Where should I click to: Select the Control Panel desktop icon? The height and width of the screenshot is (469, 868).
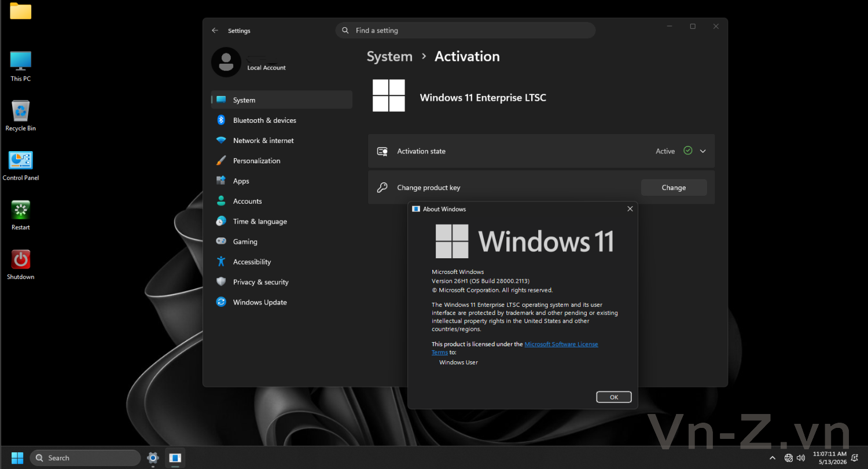(21, 166)
